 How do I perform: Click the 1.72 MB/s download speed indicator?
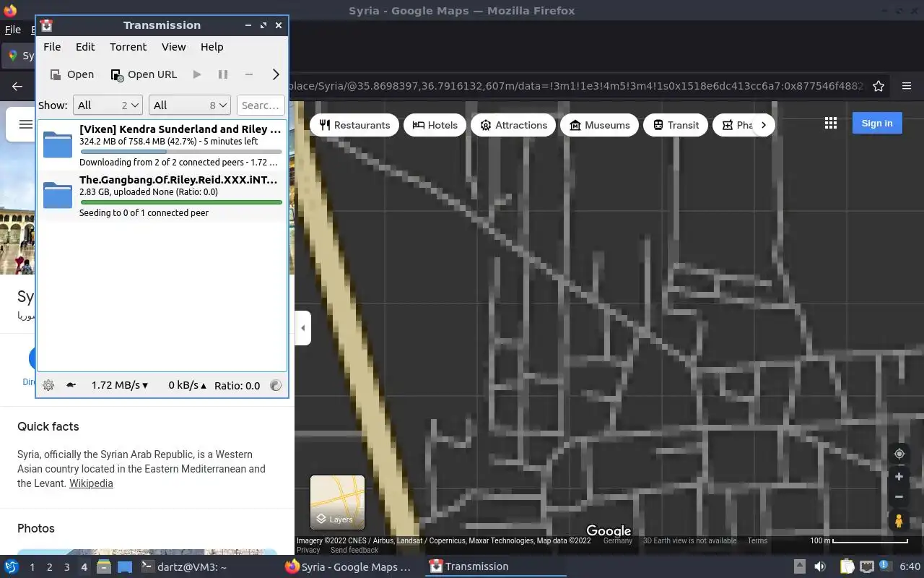coord(120,386)
